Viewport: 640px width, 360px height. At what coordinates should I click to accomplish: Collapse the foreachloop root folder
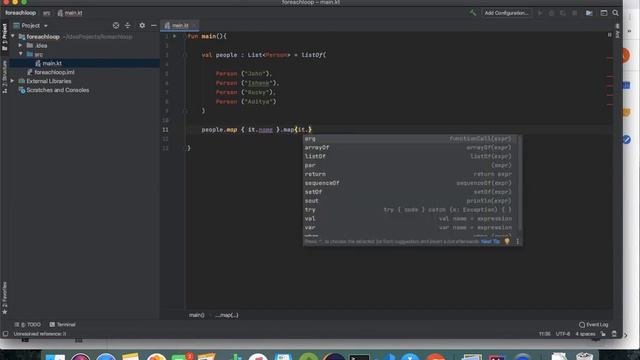tap(13, 36)
